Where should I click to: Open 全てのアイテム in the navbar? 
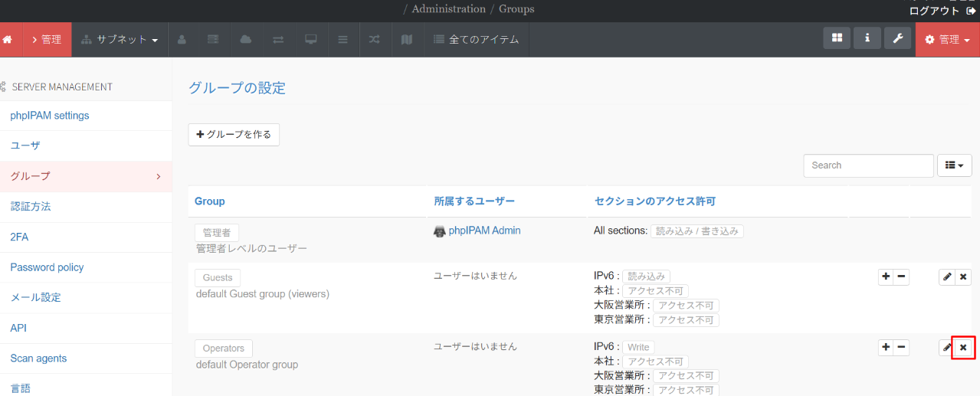pyautogui.click(x=476, y=39)
